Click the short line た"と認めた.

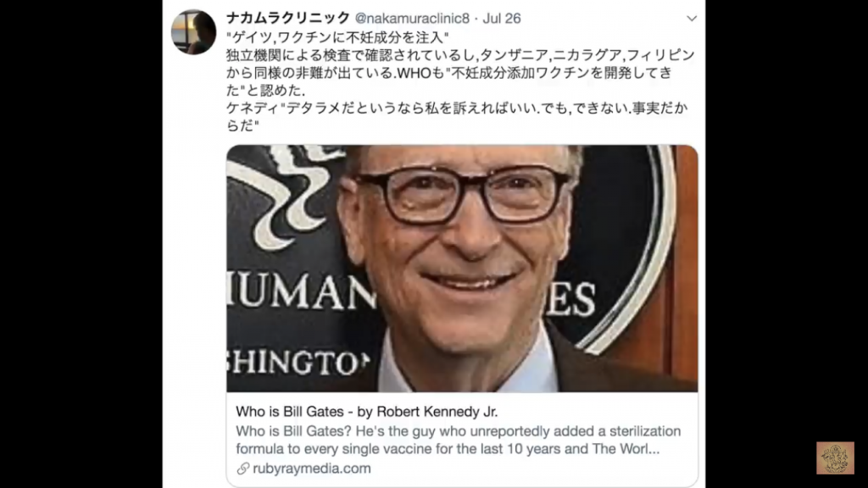point(265,90)
